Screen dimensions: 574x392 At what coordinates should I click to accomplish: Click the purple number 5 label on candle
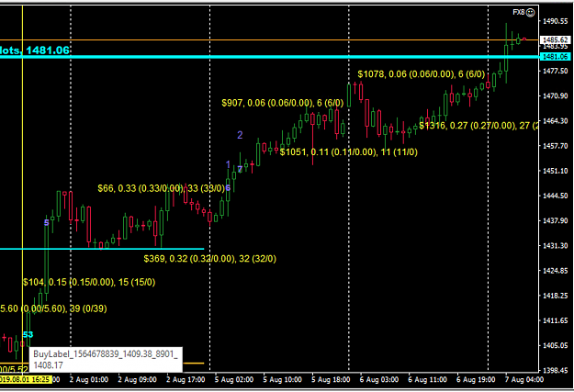tap(47, 222)
